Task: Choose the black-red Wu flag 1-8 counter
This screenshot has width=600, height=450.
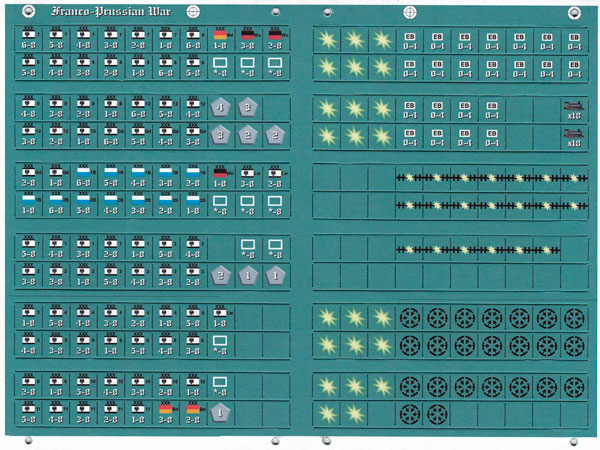Action: pos(220,177)
